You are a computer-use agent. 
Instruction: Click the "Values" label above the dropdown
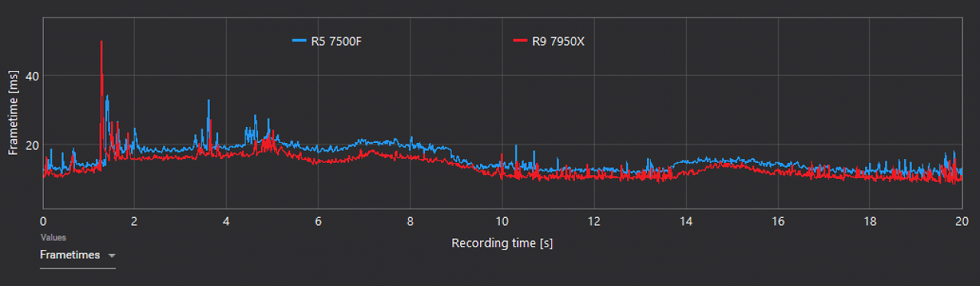tap(53, 238)
